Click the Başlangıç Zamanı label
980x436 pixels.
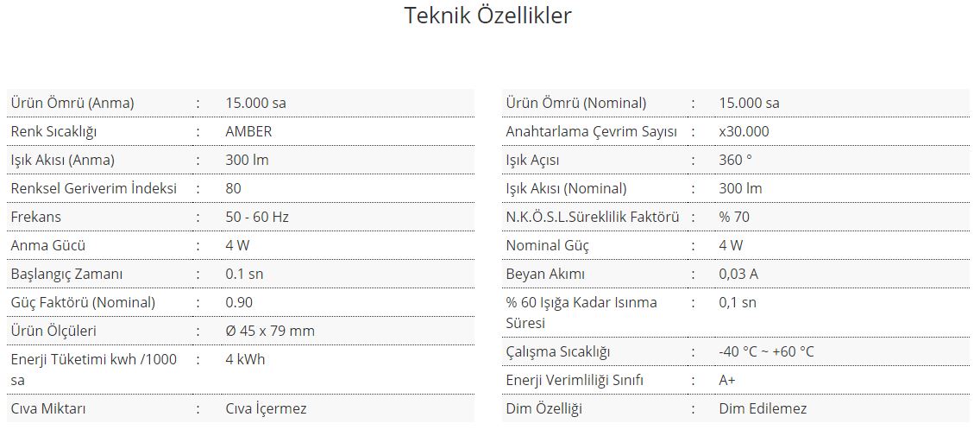[x=67, y=274]
